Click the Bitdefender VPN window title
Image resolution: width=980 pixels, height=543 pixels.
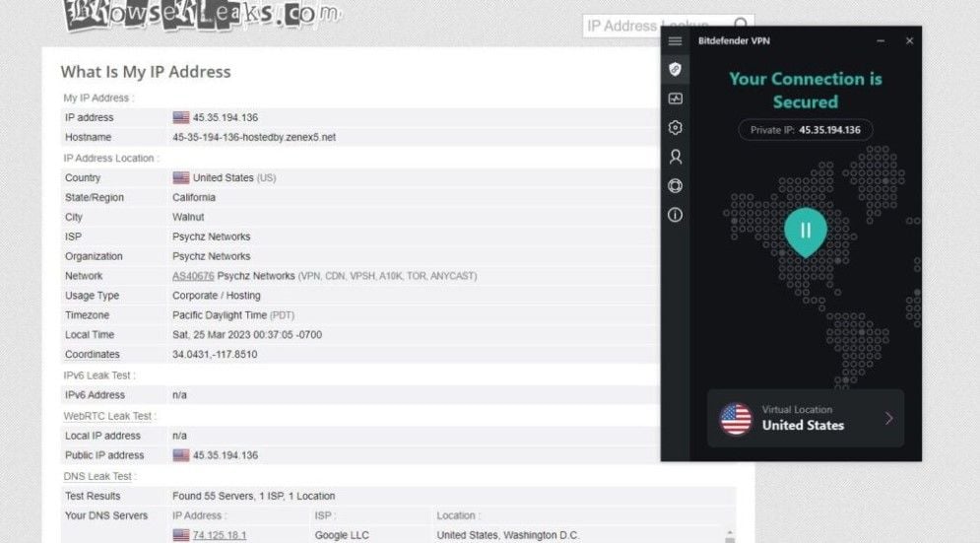(x=734, y=40)
